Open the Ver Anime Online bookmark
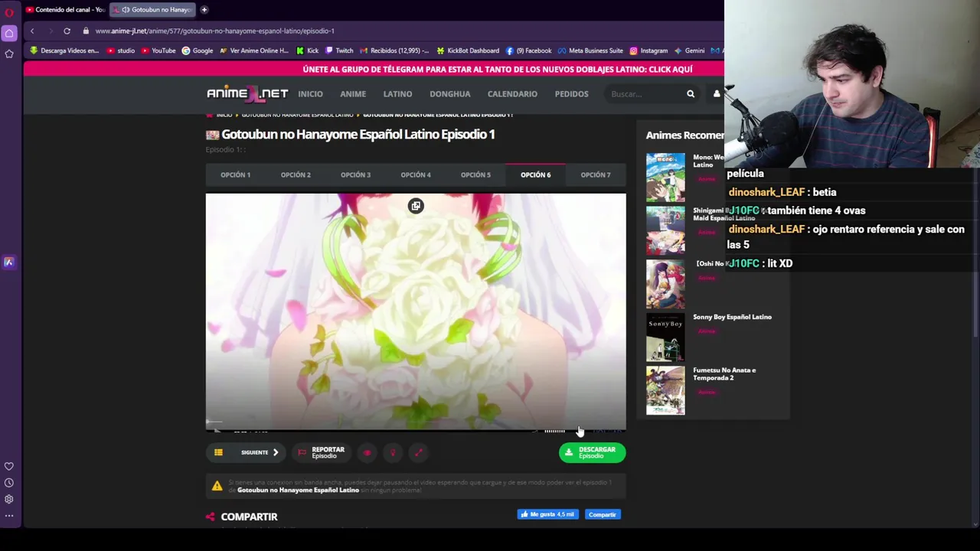This screenshot has height=551, width=980. click(254, 51)
